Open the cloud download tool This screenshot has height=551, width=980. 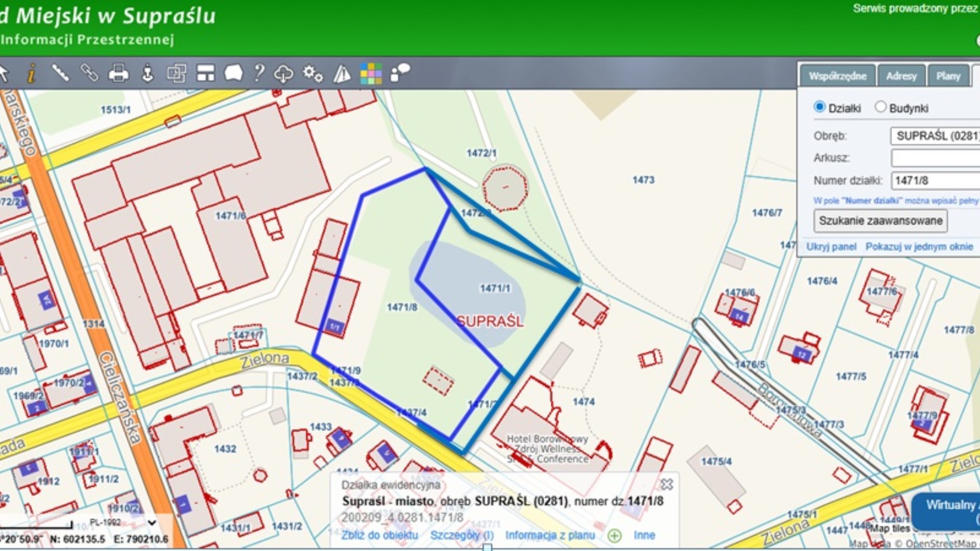[283, 73]
